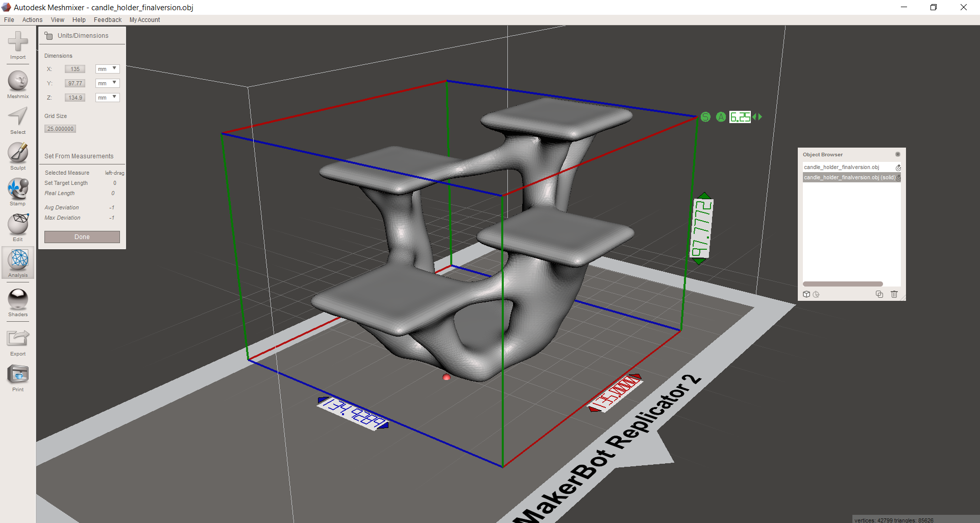Decrease step with green left arrow
This screenshot has height=523, width=980.
[754, 117]
